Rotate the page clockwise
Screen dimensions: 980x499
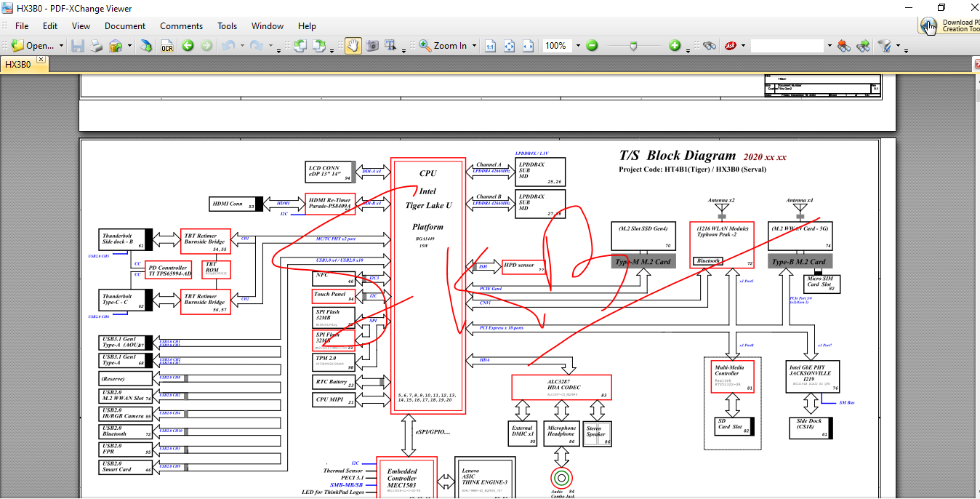(x=319, y=46)
